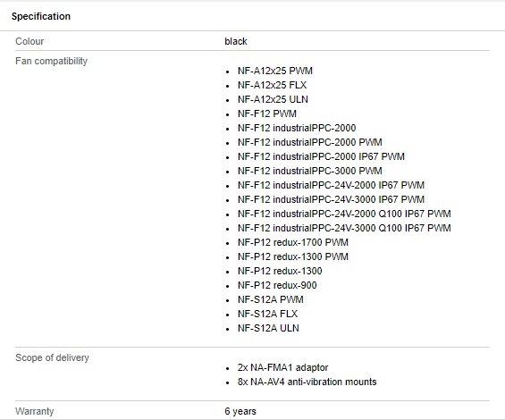The image size is (505, 420).
Task: Click the Fan compatibility row label
Action: [52, 61]
